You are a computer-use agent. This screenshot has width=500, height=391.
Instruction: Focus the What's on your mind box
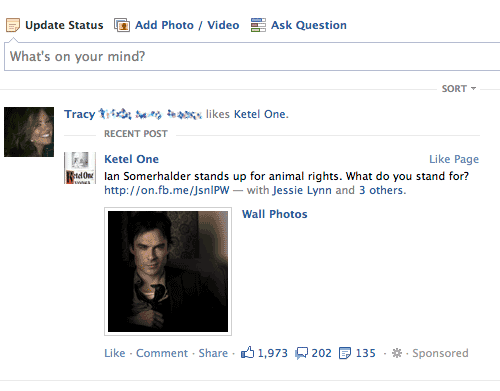point(252,57)
